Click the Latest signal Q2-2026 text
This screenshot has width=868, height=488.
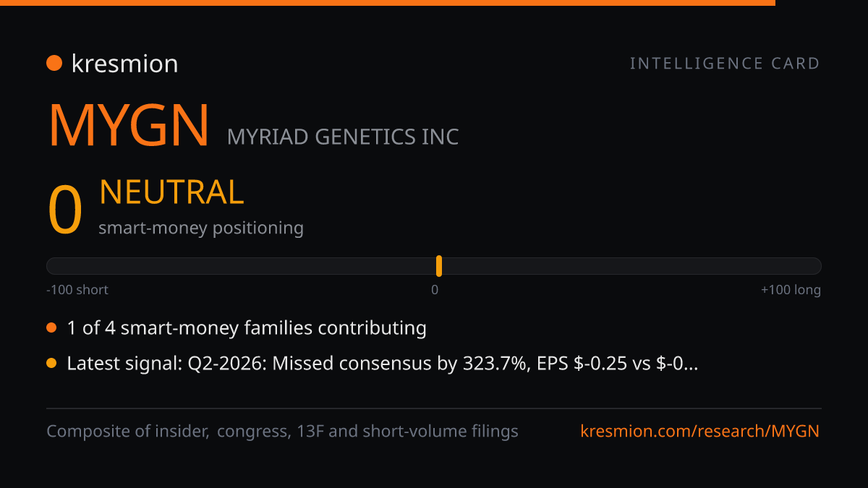tap(382, 364)
